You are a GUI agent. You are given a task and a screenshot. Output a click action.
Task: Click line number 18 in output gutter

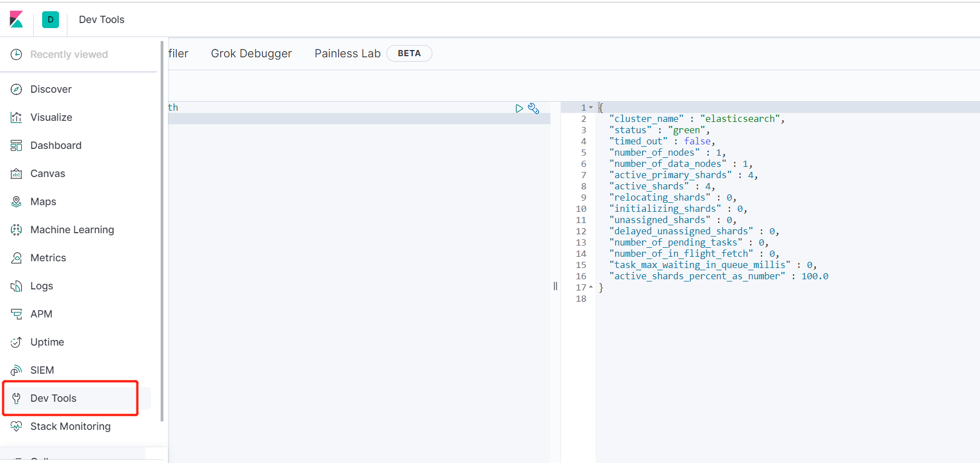click(581, 298)
